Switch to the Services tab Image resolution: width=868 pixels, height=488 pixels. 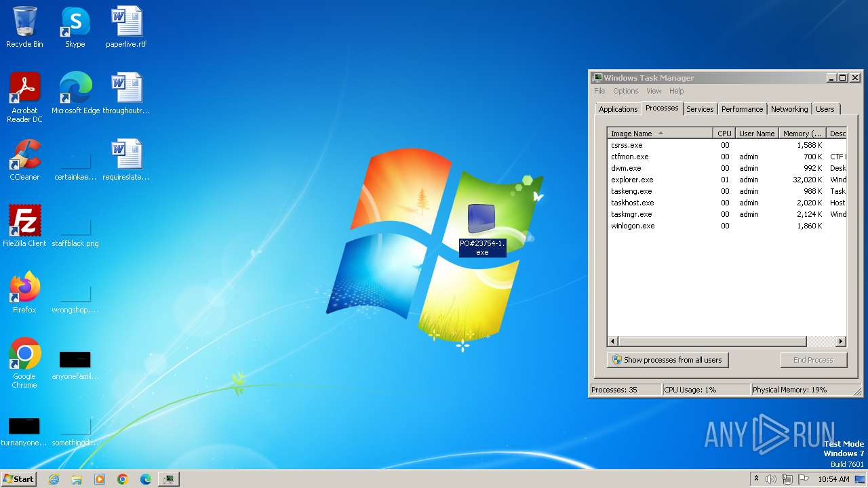(700, 109)
